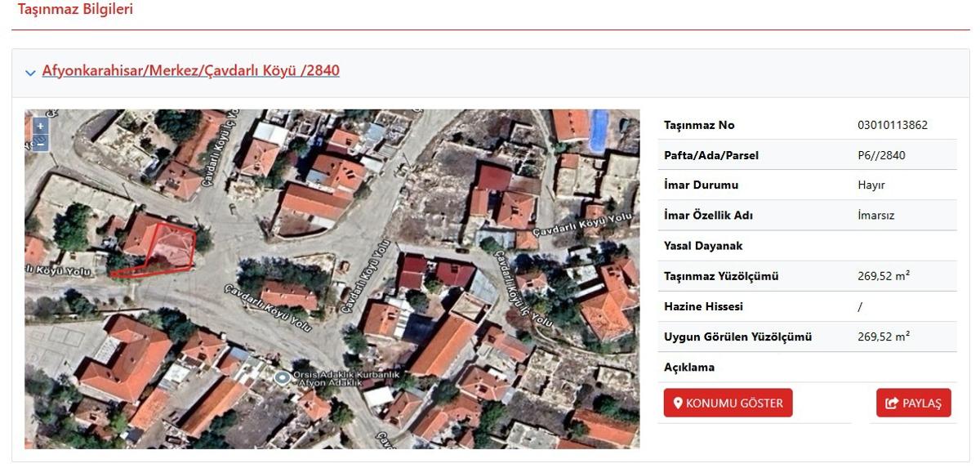
Task: Zoom in on the satellite map
Action: [40, 127]
